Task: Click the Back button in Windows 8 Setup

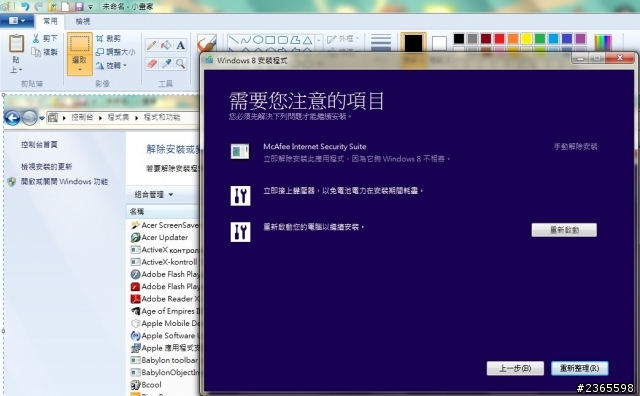Action: (x=515, y=368)
